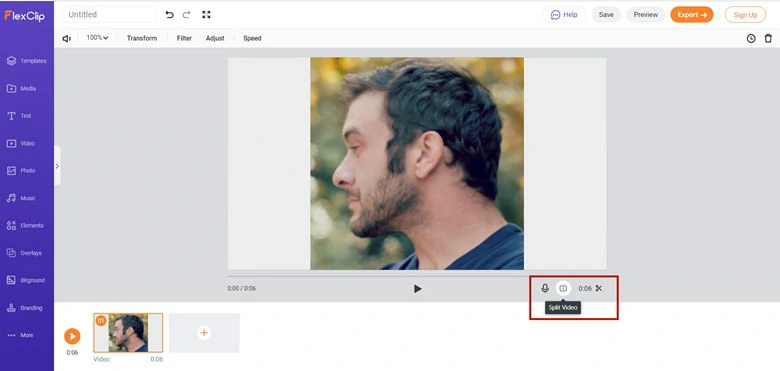Play the video in the preview

coord(417,288)
